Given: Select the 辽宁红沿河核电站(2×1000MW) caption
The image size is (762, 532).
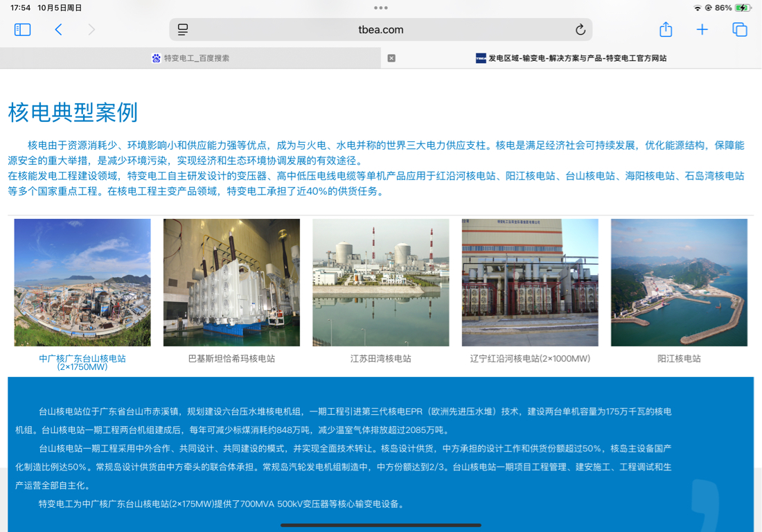Looking at the screenshot, I should (x=530, y=359).
